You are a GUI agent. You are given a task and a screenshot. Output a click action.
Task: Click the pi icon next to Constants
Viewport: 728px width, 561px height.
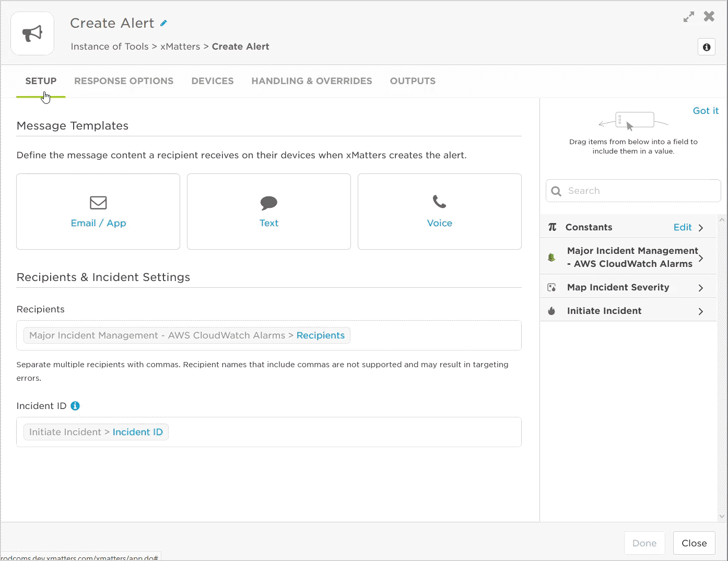tap(553, 227)
